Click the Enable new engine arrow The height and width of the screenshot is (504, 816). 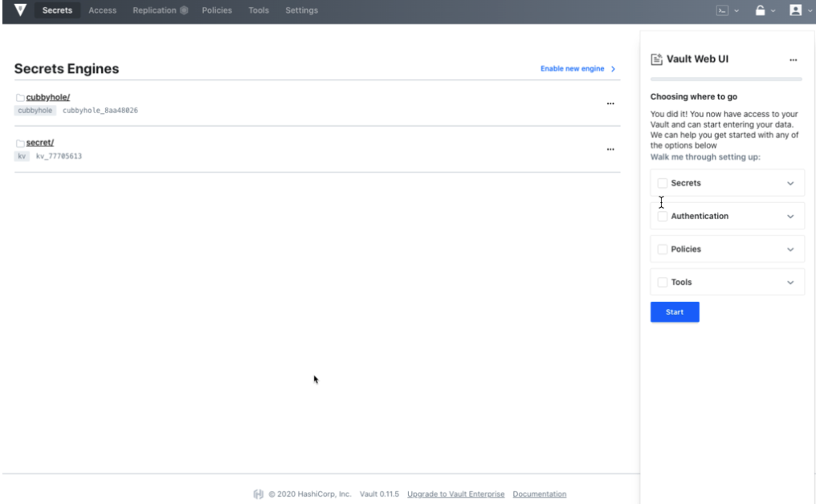pos(613,69)
